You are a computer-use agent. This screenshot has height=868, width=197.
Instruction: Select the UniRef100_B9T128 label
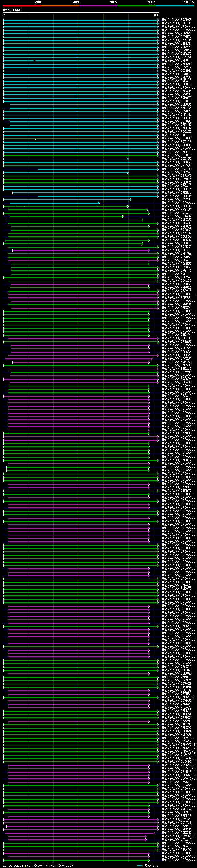pos(176,142)
